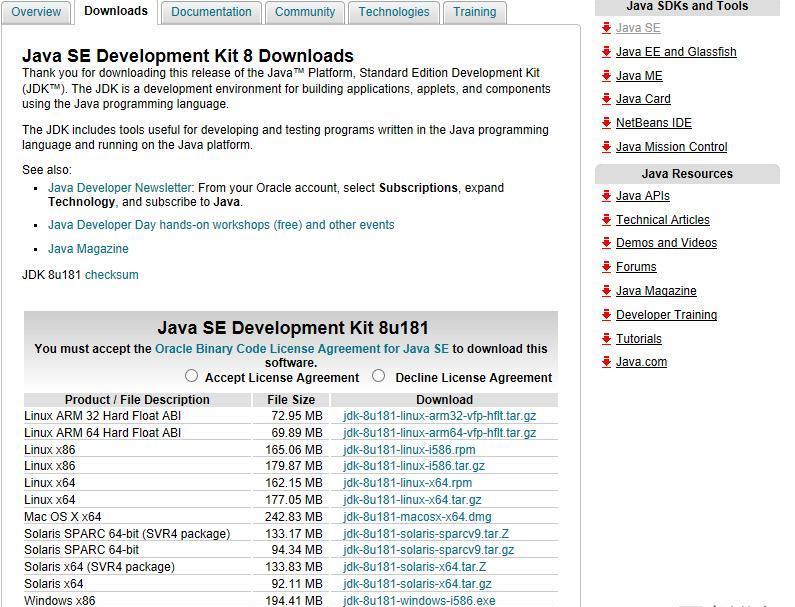Viewport: 795px width, 607px height.
Task: Download jdk-8u181-macosx-x64.dmg
Action: [x=417, y=517]
